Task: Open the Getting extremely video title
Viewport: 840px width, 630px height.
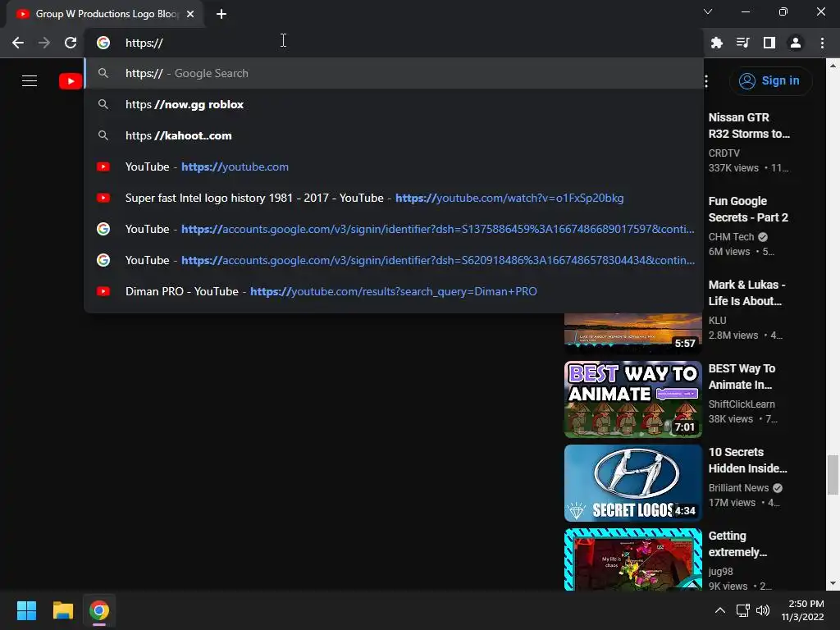Action: pyautogui.click(x=737, y=544)
